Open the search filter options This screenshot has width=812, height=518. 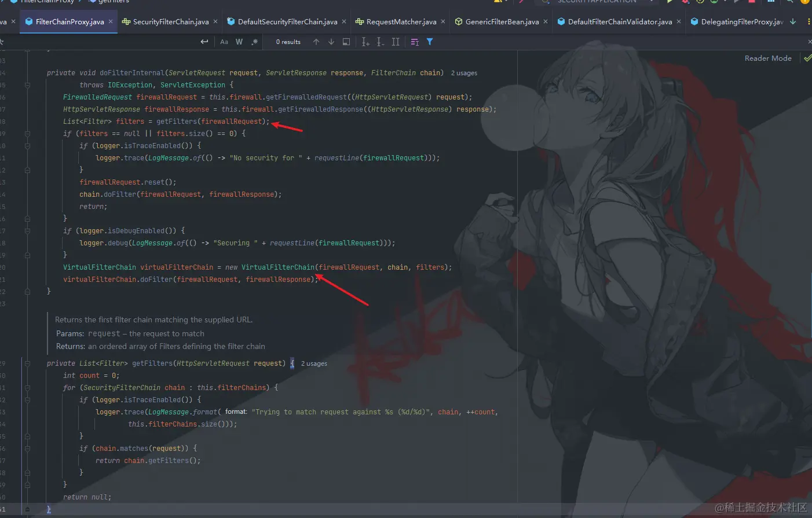coord(430,42)
